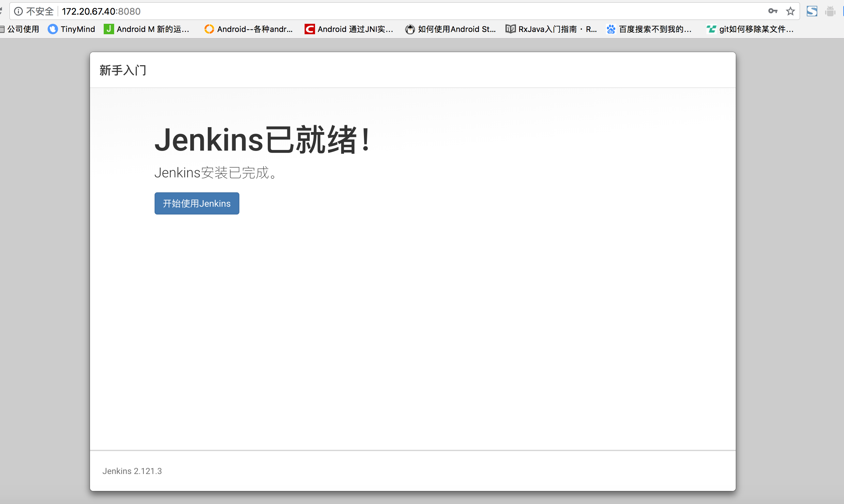Click the blue S extension icon

(x=812, y=11)
